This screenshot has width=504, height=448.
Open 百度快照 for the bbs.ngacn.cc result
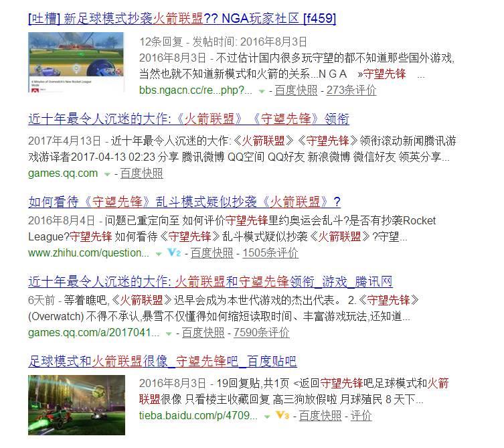[x=296, y=90]
